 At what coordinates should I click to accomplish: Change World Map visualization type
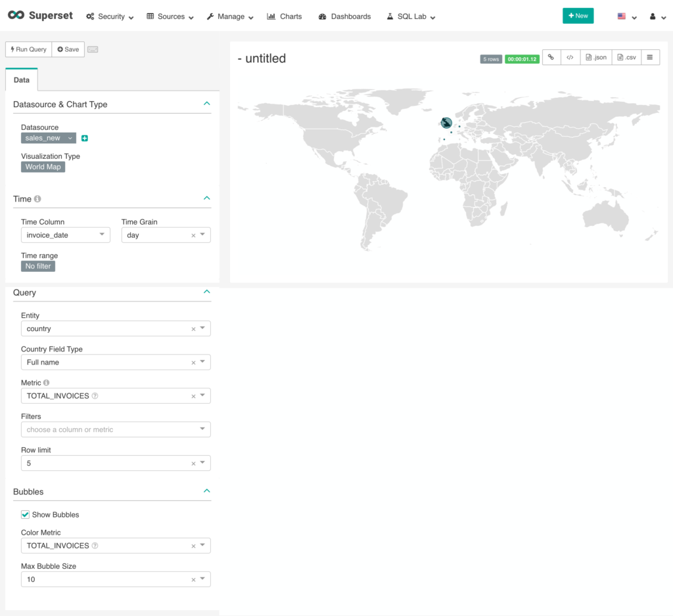click(43, 167)
